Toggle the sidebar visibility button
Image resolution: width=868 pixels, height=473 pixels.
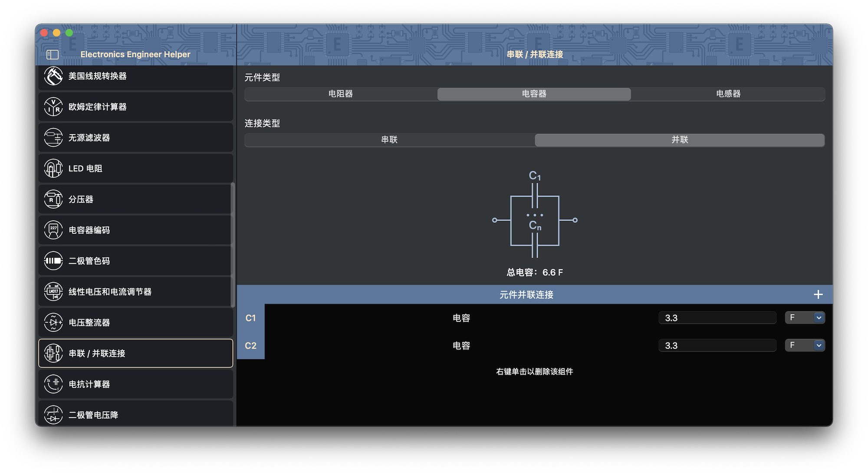[53, 54]
